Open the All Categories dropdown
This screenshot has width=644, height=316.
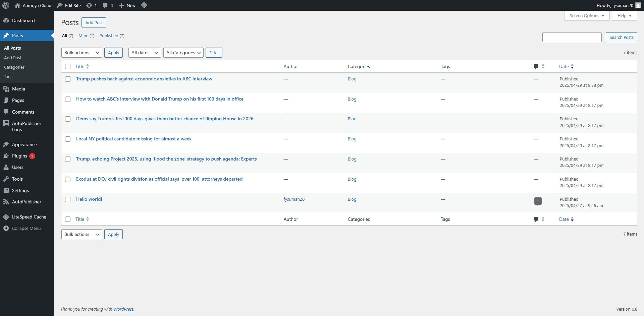(183, 53)
